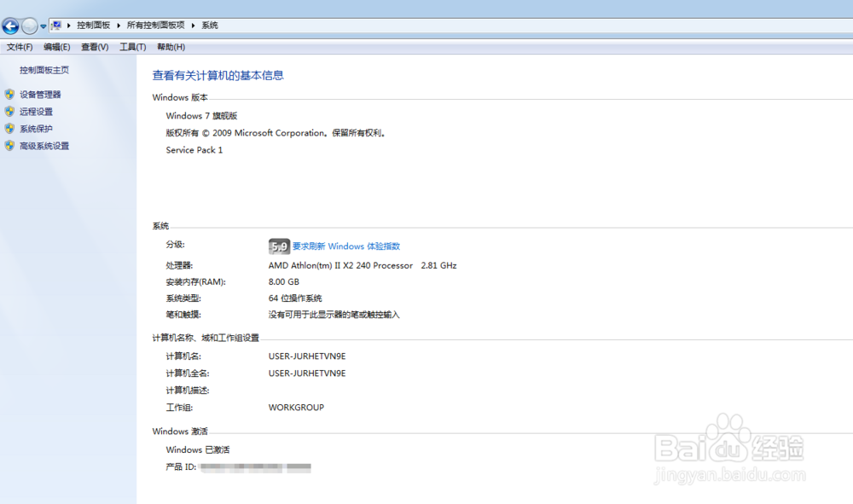This screenshot has width=853, height=504.
Task: Click shield icon beside 高级系统设置
Action: pyautogui.click(x=9, y=146)
